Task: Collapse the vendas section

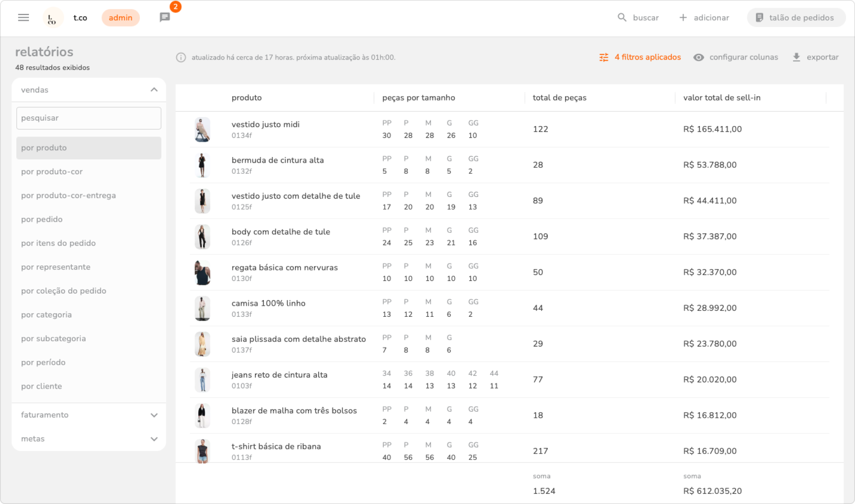Action: (x=154, y=90)
